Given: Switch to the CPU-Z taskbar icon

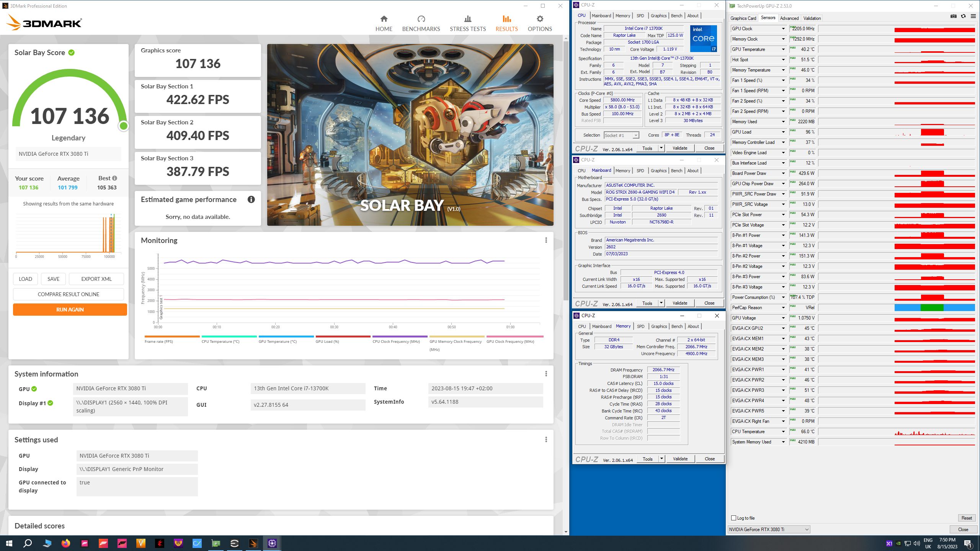Looking at the screenshot, I should point(272,543).
